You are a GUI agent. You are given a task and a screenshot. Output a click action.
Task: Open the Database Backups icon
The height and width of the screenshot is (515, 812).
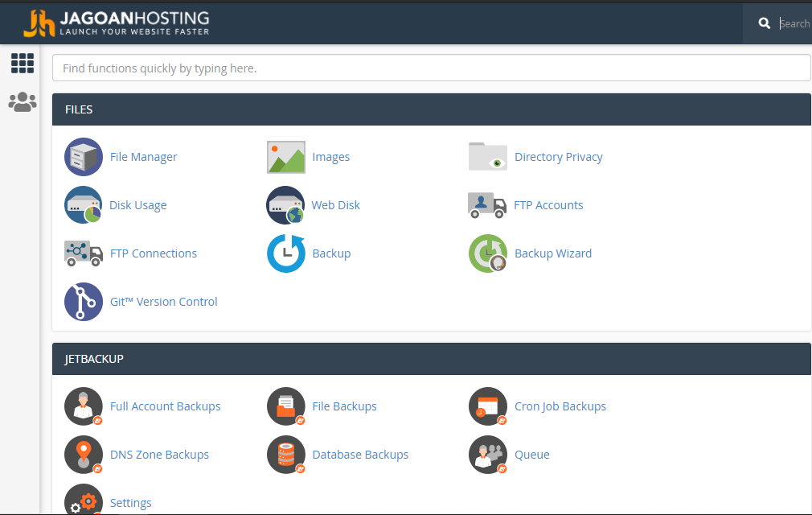pyautogui.click(x=286, y=455)
